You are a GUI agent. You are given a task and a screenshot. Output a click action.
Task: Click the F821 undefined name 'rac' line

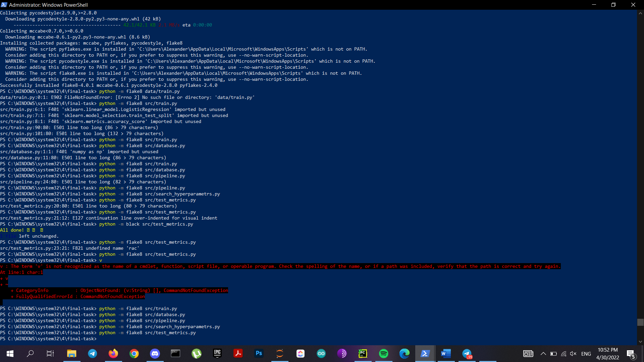(70, 248)
